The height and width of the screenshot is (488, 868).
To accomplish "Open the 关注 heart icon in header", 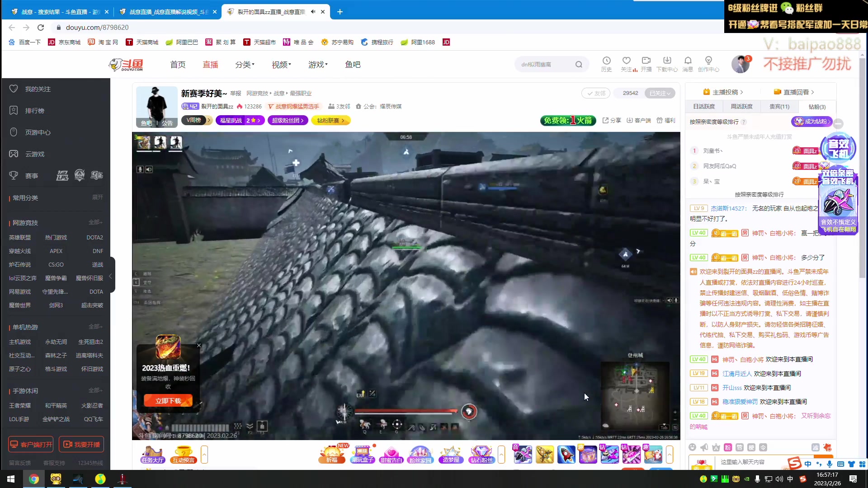I will coord(627,64).
